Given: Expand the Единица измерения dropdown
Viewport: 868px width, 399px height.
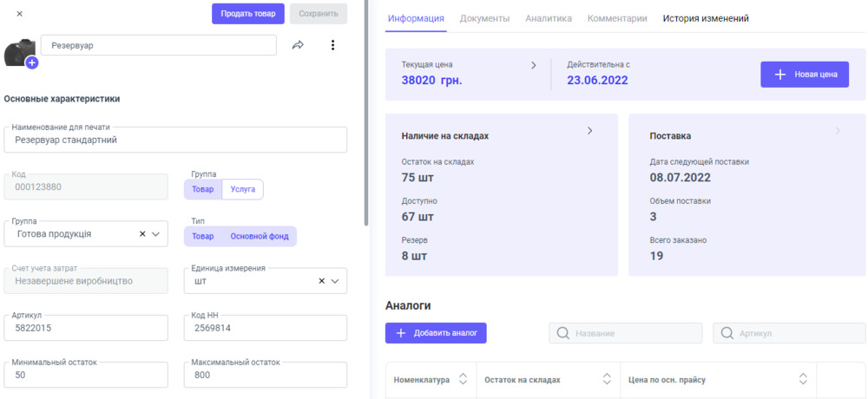Looking at the screenshot, I should [x=335, y=281].
